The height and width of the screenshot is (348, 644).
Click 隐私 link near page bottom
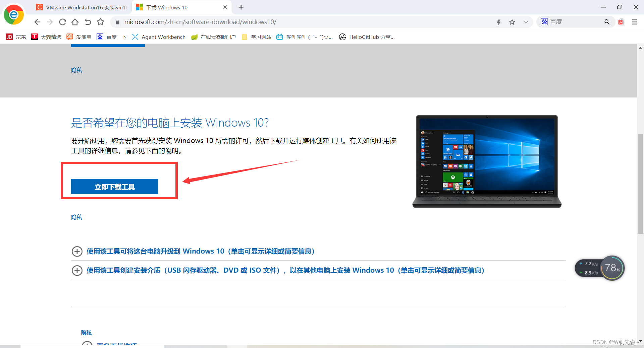click(x=87, y=333)
